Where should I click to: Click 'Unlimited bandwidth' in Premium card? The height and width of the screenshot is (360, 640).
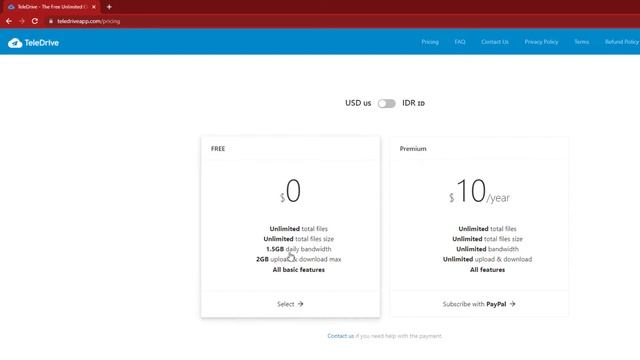pyautogui.click(x=487, y=249)
